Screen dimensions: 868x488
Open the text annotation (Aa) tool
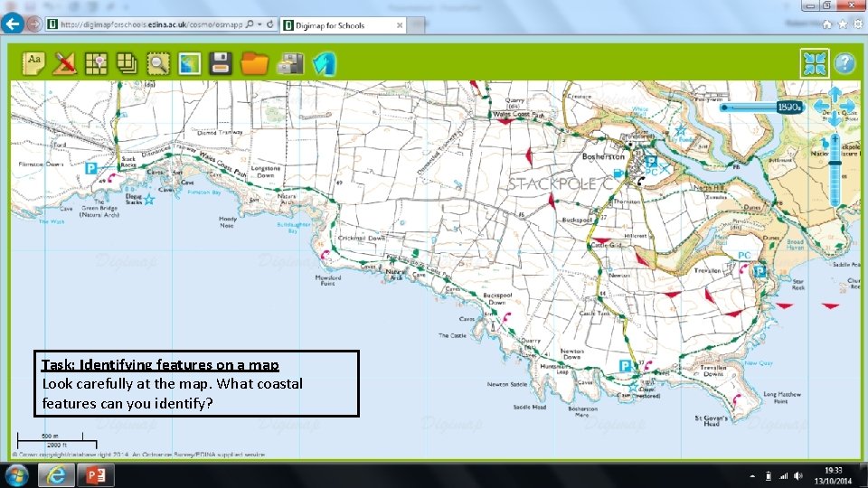[x=33, y=63]
